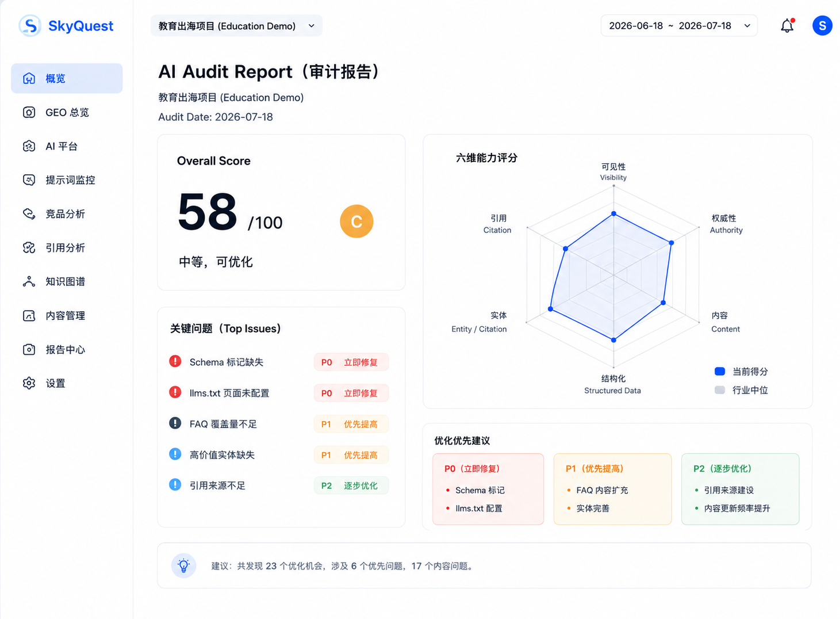This screenshot has height=619, width=840.
Task: Click the Content data point on radar
Action: [663, 303]
